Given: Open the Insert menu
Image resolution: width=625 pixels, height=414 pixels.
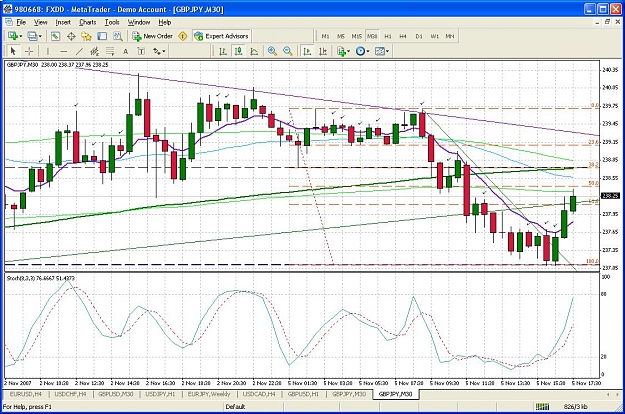Looking at the screenshot, I should click(x=63, y=22).
